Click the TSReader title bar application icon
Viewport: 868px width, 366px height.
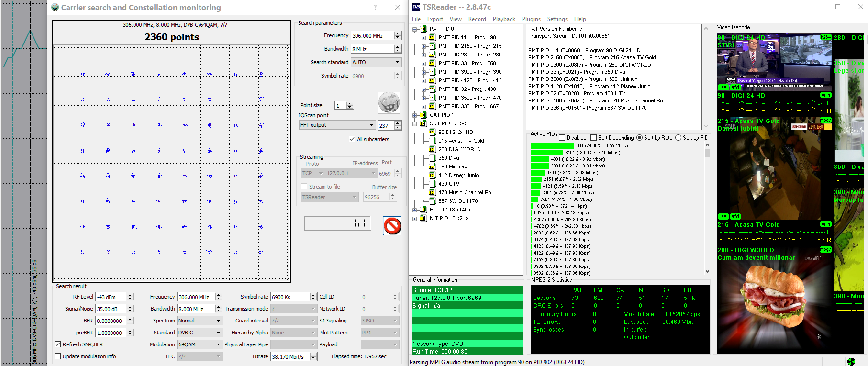point(416,7)
